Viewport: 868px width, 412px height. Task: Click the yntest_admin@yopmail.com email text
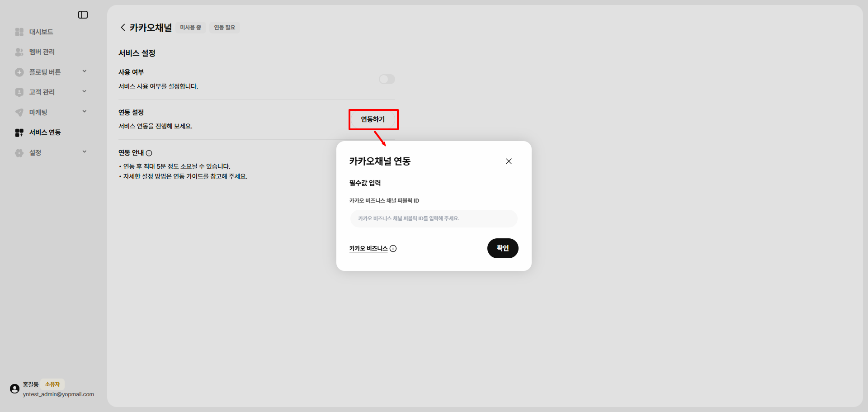coord(59,394)
